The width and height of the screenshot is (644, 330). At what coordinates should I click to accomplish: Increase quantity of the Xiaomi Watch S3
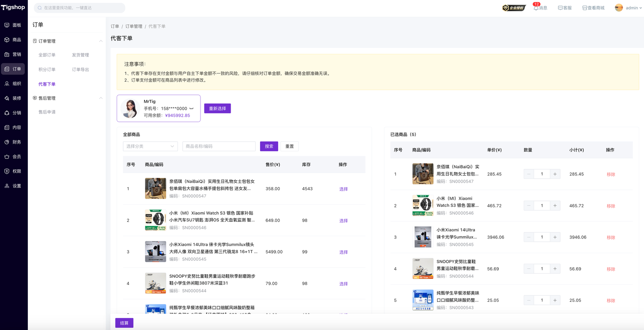click(x=555, y=206)
